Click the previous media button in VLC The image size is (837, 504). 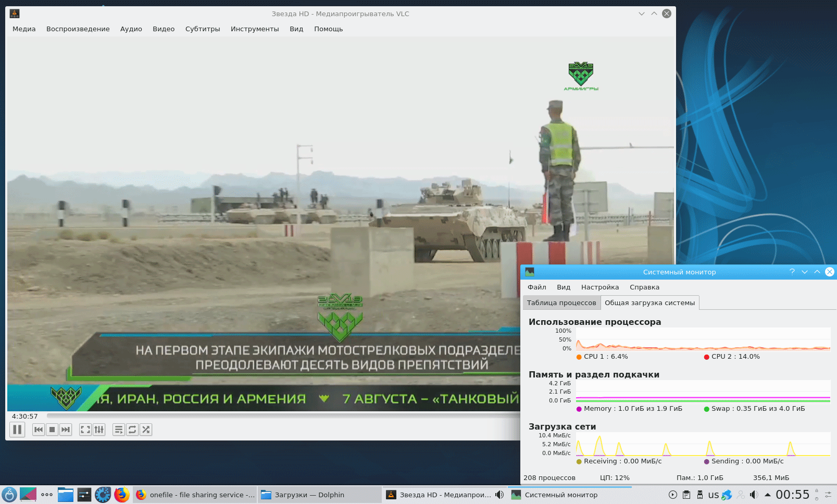pyautogui.click(x=39, y=430)
